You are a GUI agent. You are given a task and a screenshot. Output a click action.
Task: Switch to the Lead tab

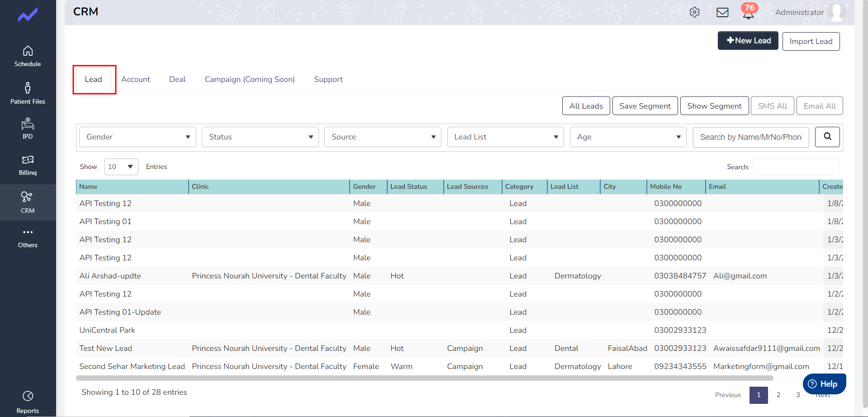(94, 79)
